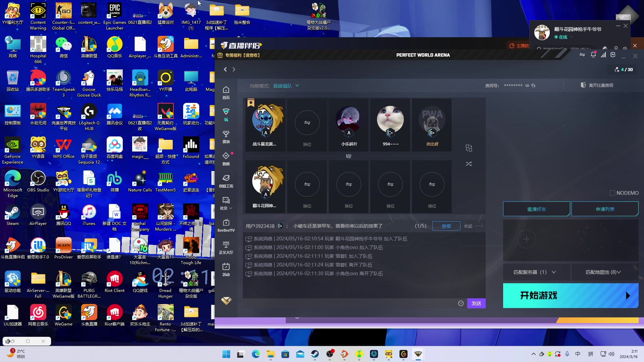Open the microphone icon in system tray

point(567,354)
